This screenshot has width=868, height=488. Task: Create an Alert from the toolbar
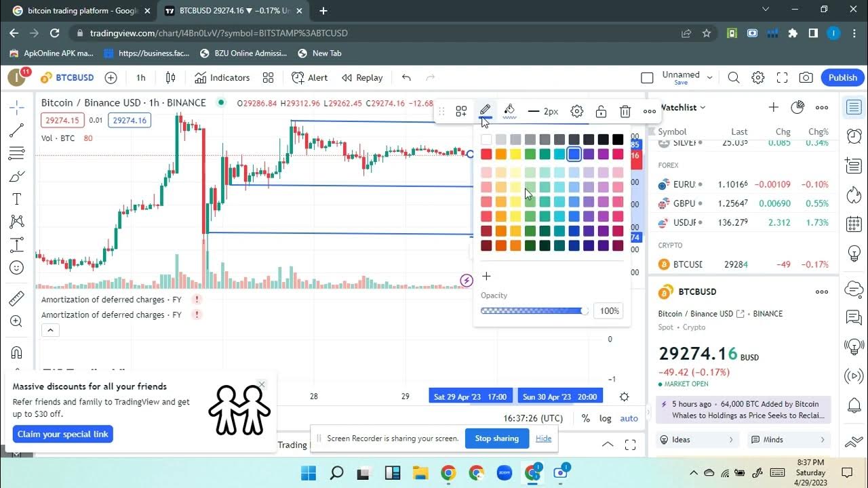310,78
